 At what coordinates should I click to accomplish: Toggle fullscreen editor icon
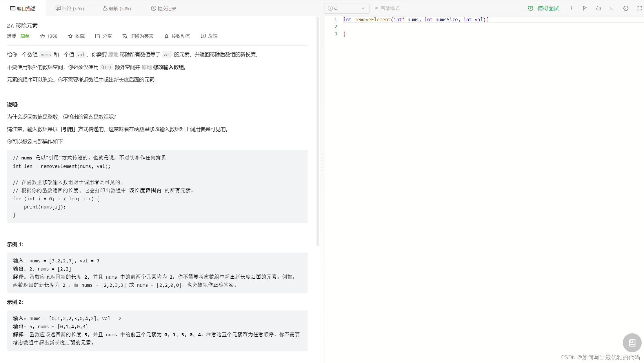[x=640, y=8]
